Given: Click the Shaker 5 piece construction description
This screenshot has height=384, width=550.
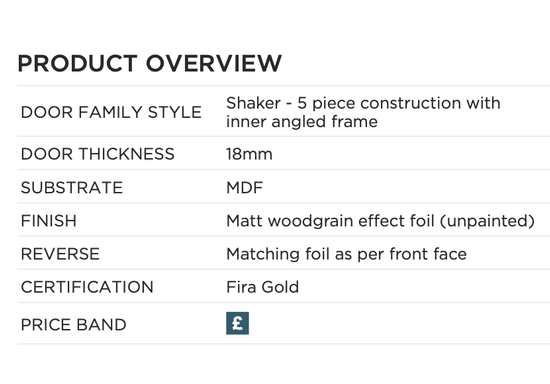Looking at the screenshot, I should tap(363, 112).
